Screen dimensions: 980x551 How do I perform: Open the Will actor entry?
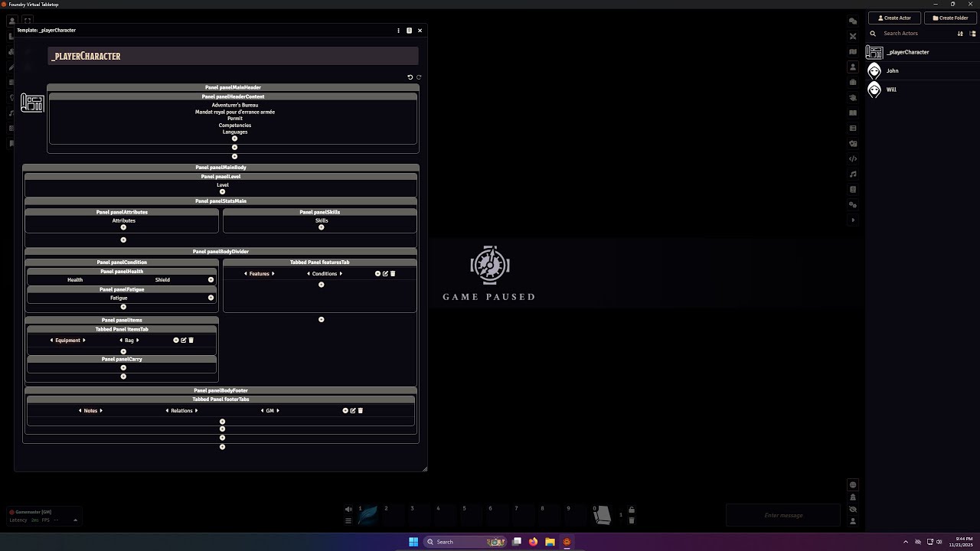[x=922, y=90]
